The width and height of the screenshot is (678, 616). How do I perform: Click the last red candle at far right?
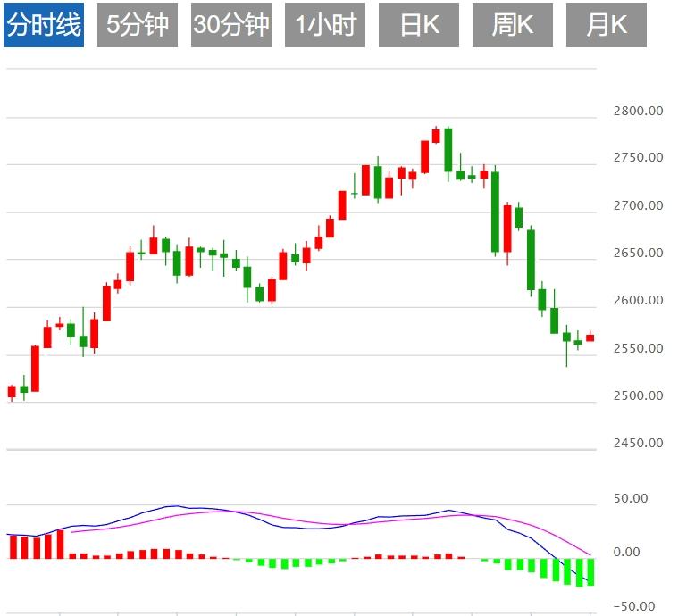590,337
